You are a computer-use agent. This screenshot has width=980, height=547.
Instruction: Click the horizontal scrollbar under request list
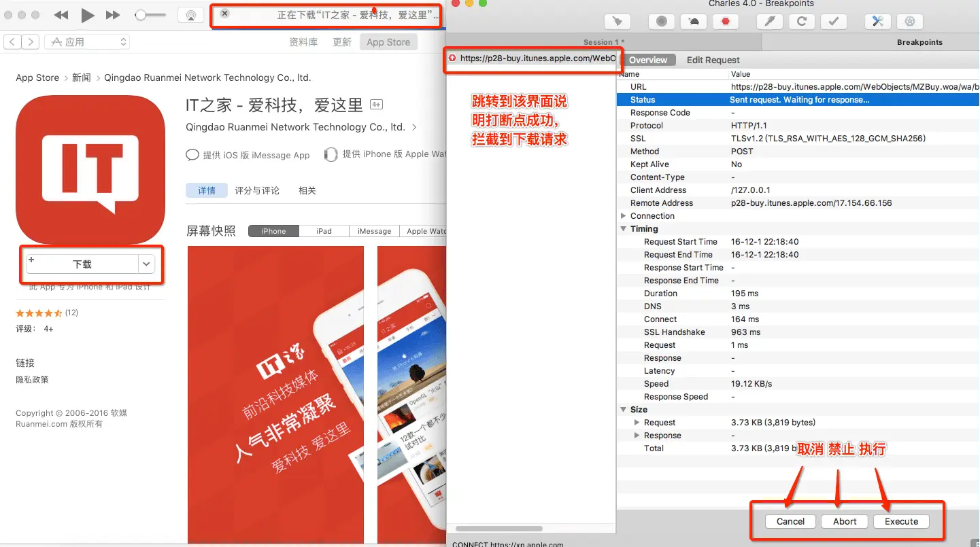(499, 529)
